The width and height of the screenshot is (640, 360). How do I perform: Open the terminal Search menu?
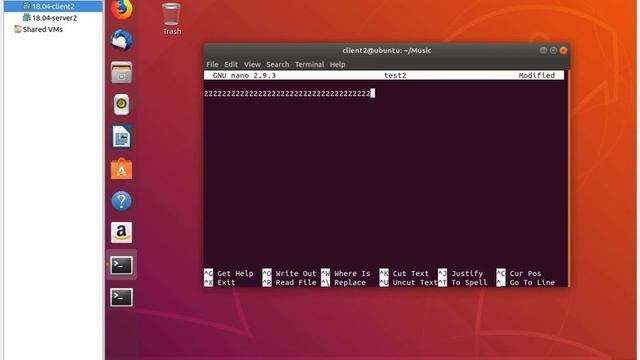(278, 64)
